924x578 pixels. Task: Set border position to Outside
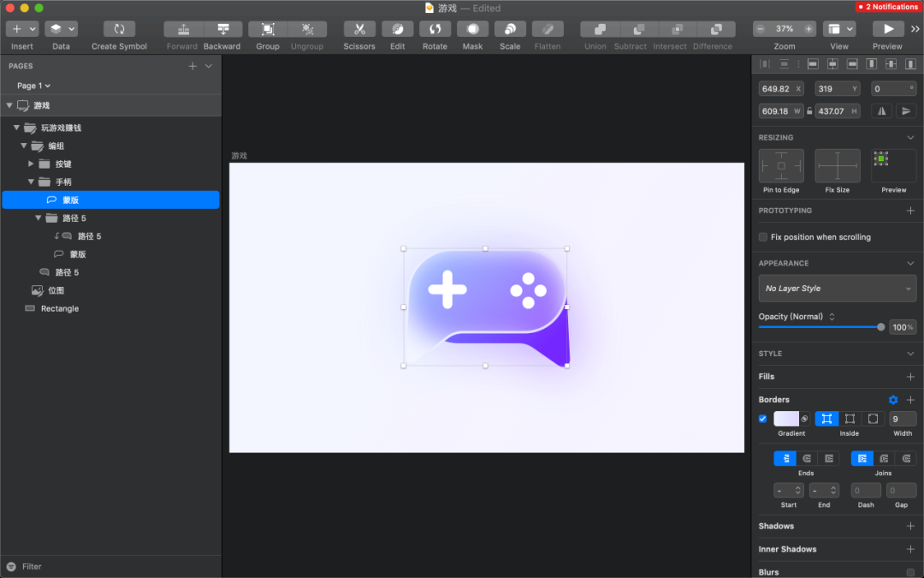point(873,419)
